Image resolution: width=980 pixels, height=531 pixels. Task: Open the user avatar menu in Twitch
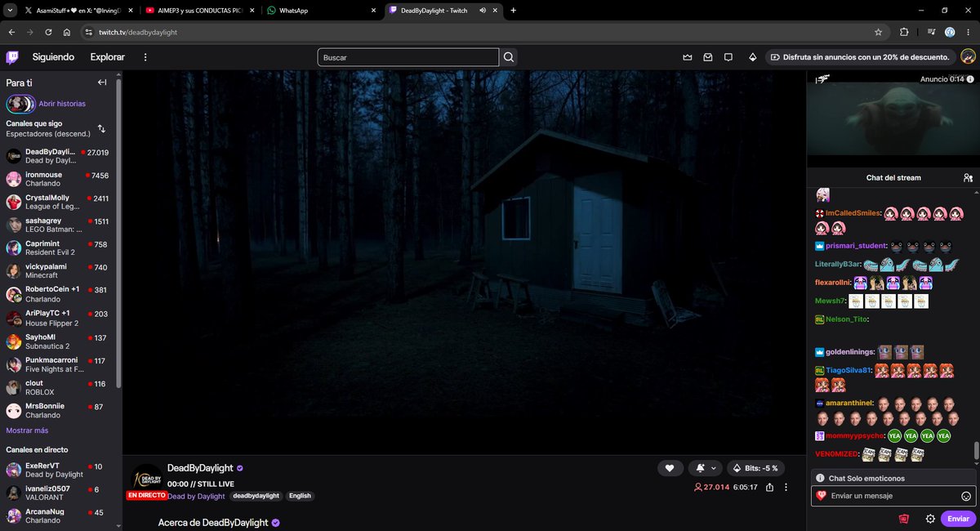tap(968, 57)
